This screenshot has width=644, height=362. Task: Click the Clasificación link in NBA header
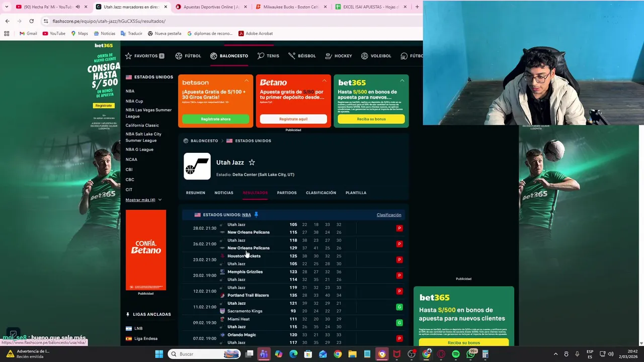tap(389, 215)
